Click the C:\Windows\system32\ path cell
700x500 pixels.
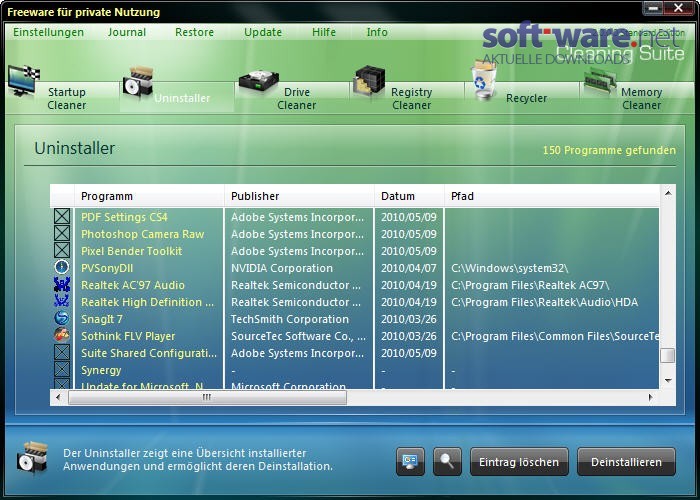click(x=509, y=268)
